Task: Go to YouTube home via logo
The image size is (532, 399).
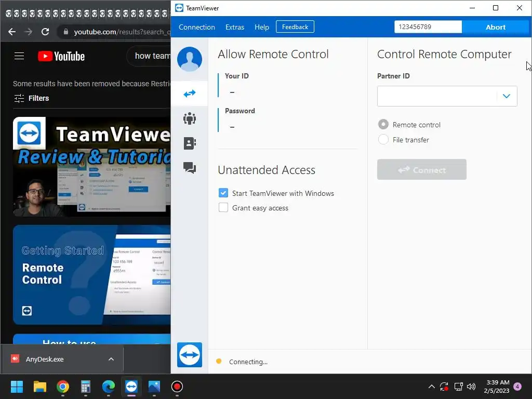Action: tap(61, 56)
